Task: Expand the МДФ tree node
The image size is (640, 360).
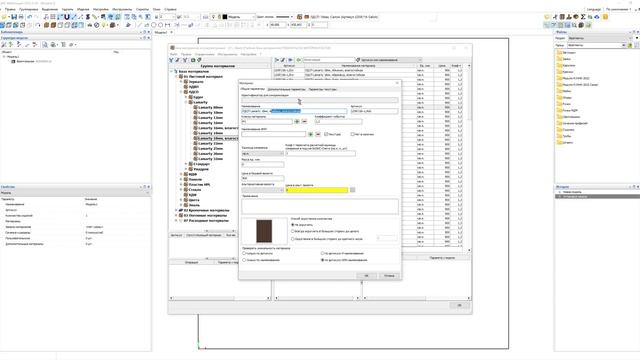Action: click(181, 174)
